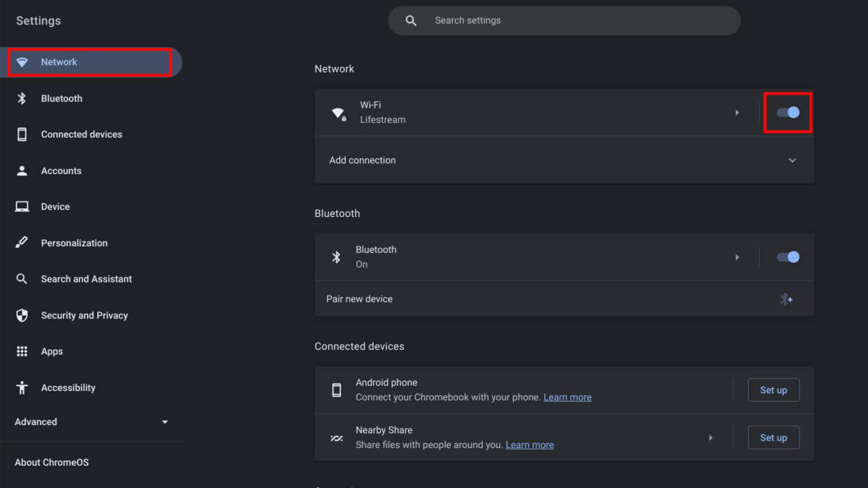Expand the Add connection section
The width and height of the screenshot is (868, 488).
click(x=792, y=160)
